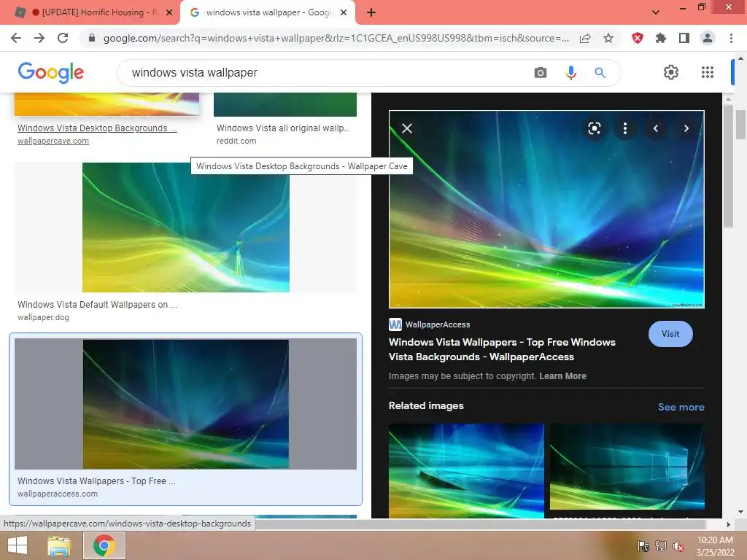The image size is (747, 560).
Task: Open the red shield ad-blocker extension
Action: point(638,38)
